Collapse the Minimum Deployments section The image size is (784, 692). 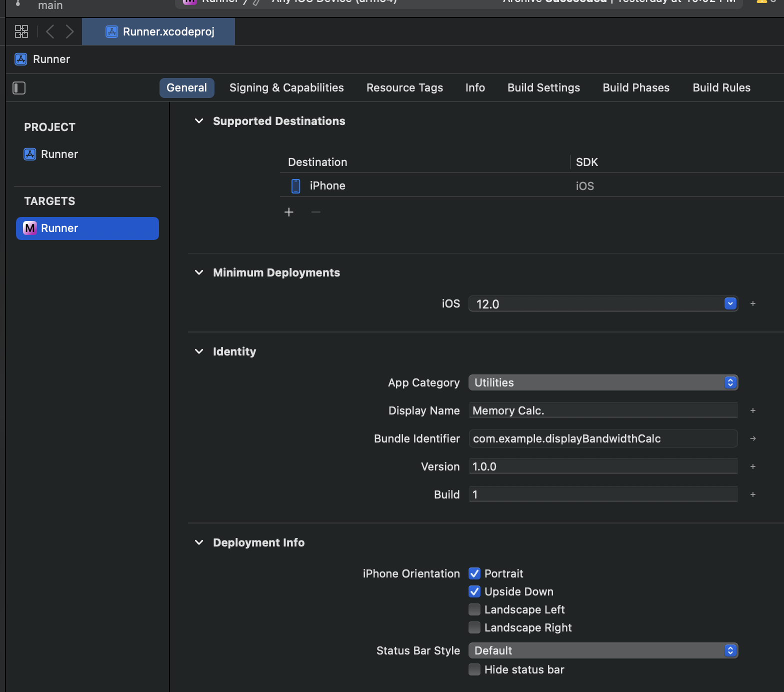[199, 272]
